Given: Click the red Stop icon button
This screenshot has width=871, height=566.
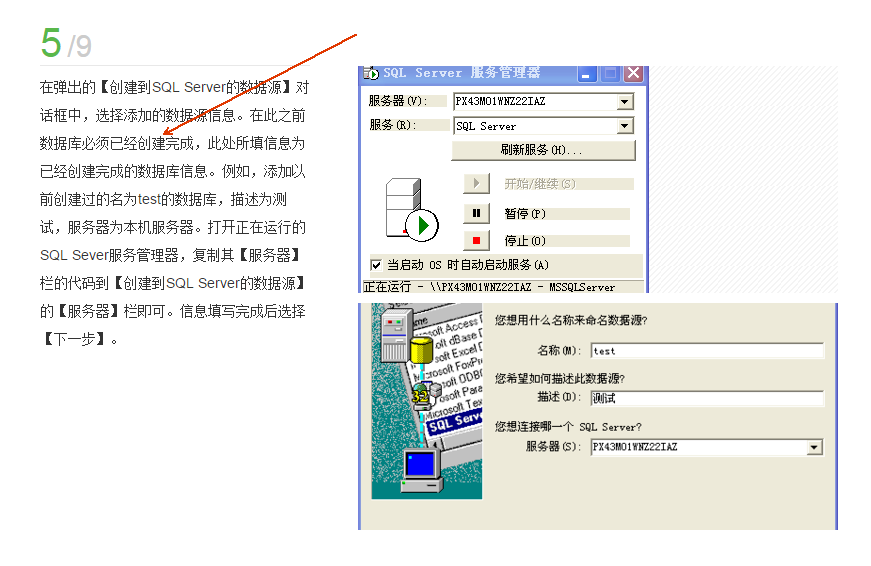Looking at the screenshot, I should pos(477,241).
